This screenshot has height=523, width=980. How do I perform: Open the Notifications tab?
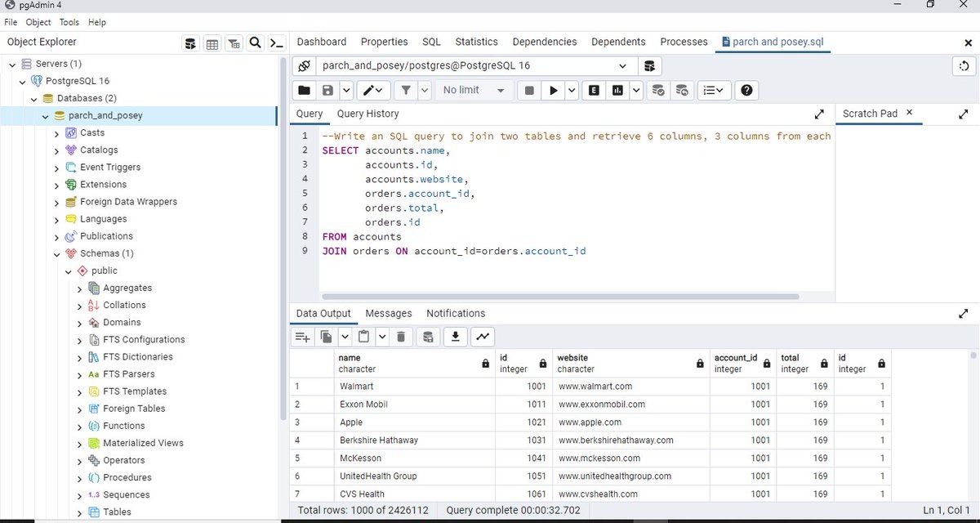pos(456,313)
